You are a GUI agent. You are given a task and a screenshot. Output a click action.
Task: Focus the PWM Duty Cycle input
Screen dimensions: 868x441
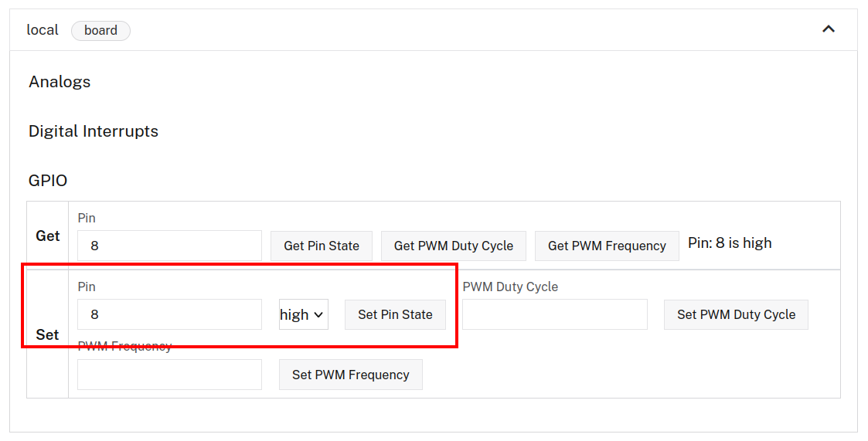coord(554,314)
